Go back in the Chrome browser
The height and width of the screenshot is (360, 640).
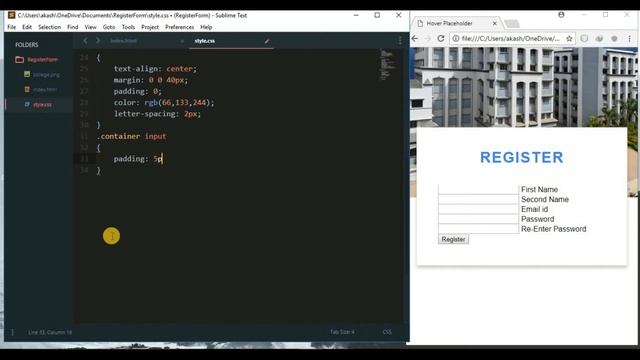[415, 38]
